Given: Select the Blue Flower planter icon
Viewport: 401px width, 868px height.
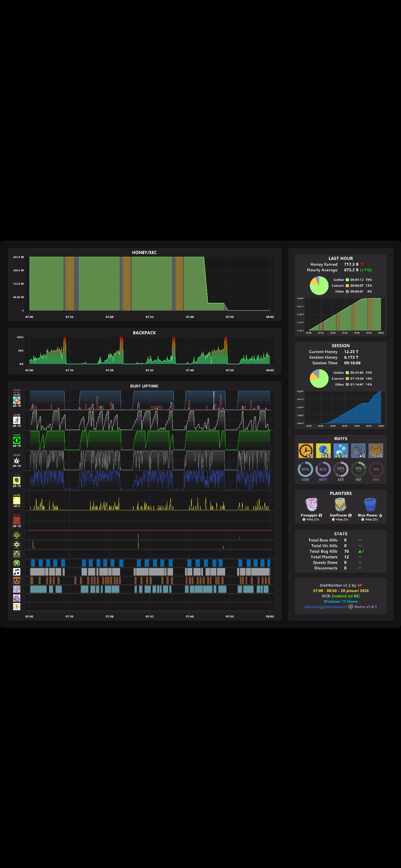Looking at the screenshot, I should [x=370, y=504].
